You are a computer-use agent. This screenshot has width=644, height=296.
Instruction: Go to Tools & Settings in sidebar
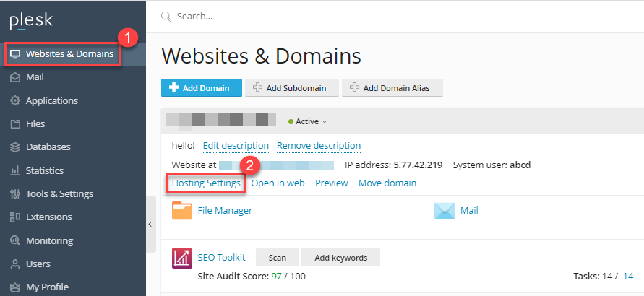(x=59, y=193)
